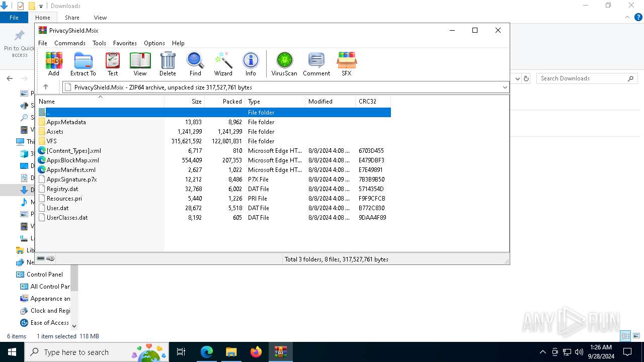Sort by the Size column header
The image size is (644, 362).
(x=184, y=101)
